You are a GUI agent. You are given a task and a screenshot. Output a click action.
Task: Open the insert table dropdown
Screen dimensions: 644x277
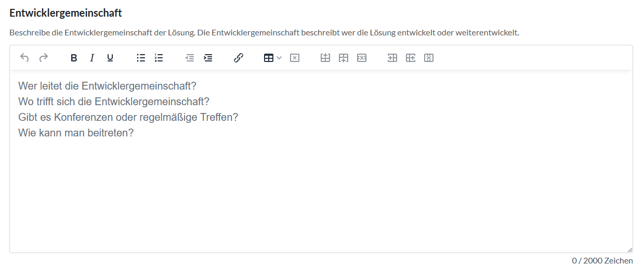click(272, 58)
